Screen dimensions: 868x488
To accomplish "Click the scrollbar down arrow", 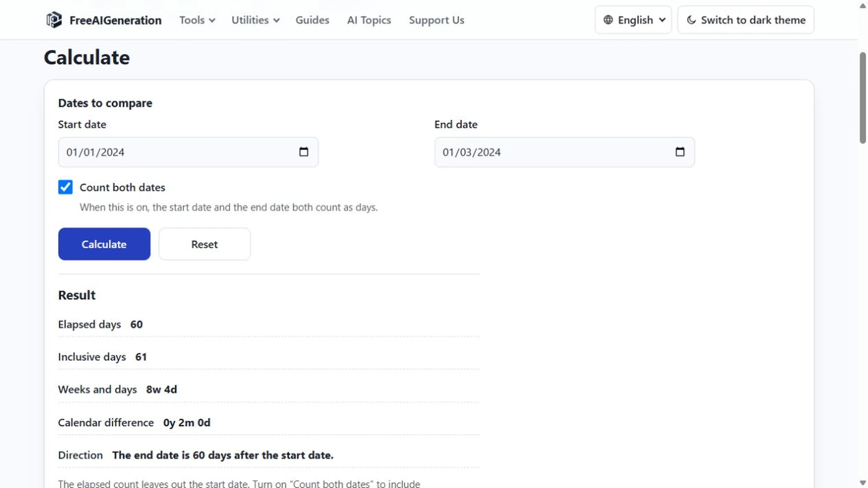I will 863,483.
